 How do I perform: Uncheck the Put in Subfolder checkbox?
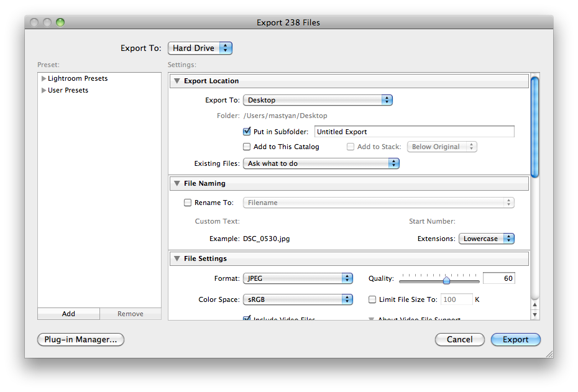(x=247, y=132)
